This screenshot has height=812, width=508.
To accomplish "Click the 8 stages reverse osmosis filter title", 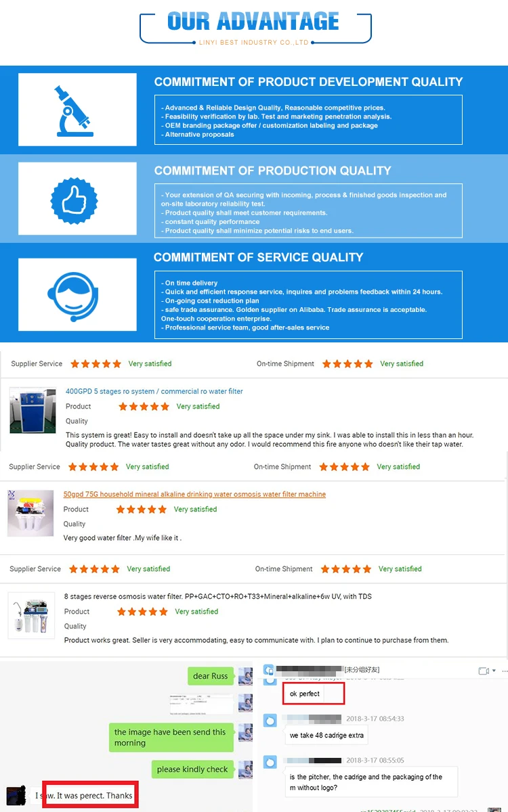I will 217,597.
